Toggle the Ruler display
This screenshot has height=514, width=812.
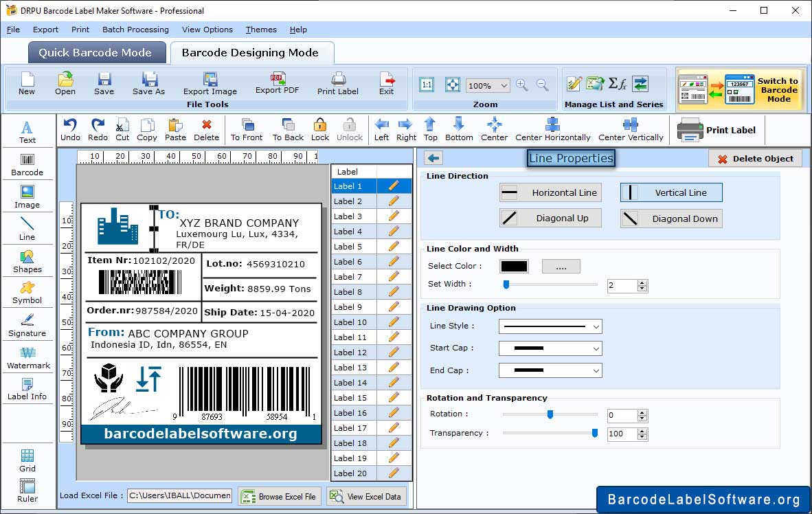27,491
